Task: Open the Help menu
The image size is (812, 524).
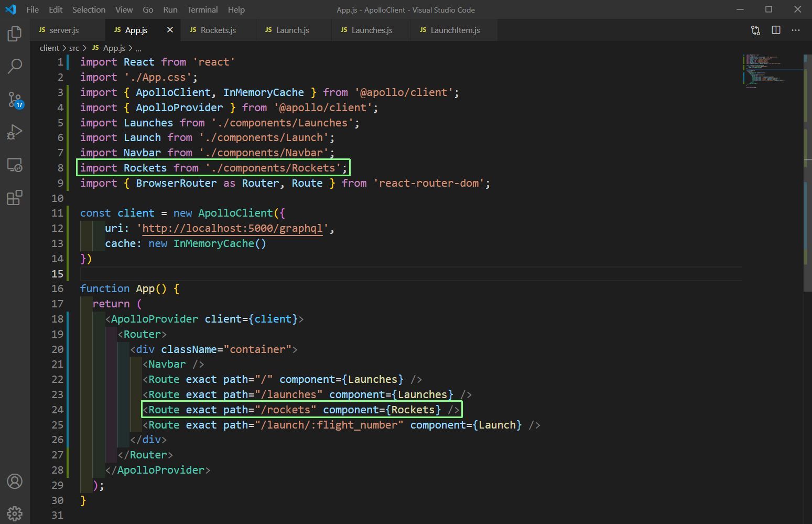Action: 236,9
